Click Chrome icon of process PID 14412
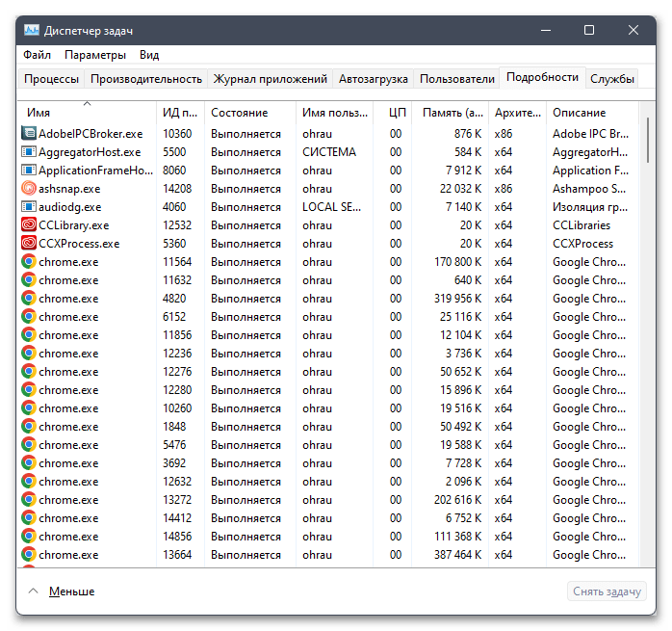Image resolution: width=672 pixels, height=631 pixels. 29,517
